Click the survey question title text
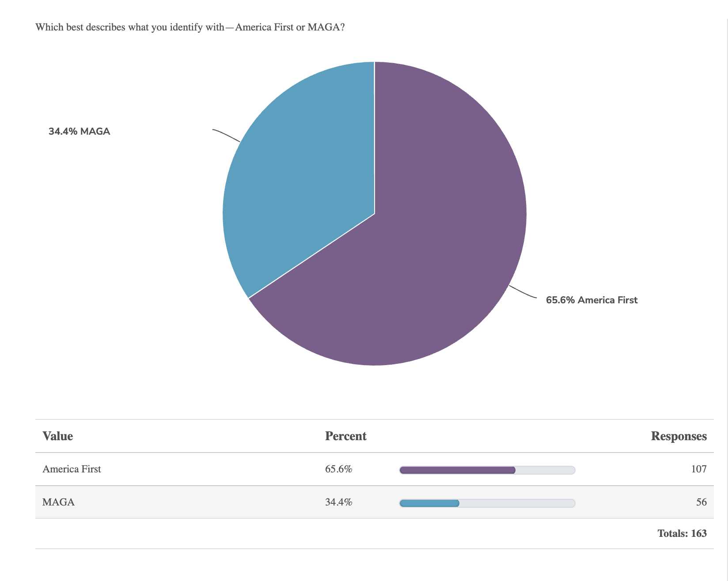 (190, 27)
